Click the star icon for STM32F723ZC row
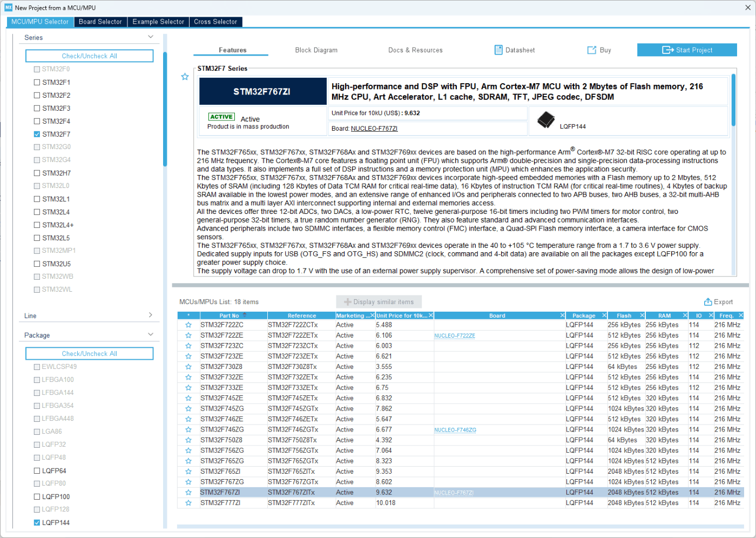The image size is (756, 538). point(188,346)
